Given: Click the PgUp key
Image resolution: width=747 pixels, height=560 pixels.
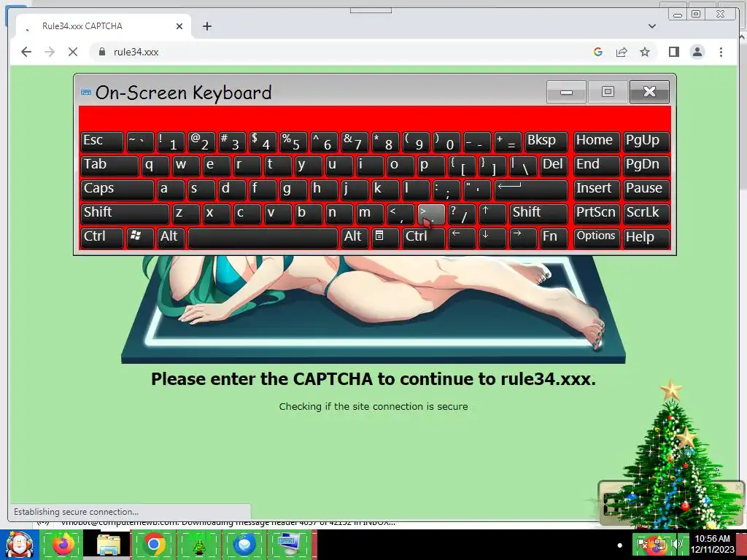Looking at the screenshot, I should [646, 141].
